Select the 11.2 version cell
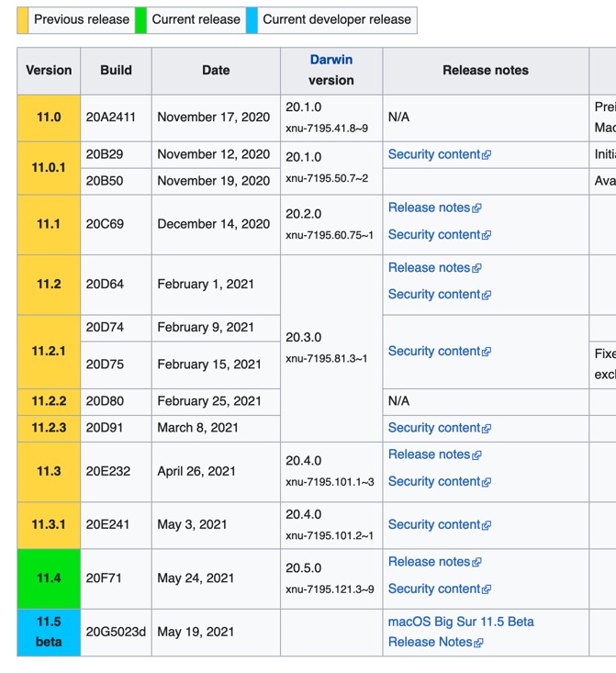 pos(49,285)
